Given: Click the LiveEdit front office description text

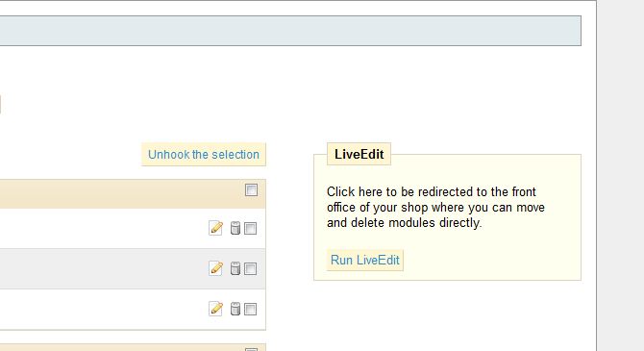Looking at the screenshot, I should (435, 207).
